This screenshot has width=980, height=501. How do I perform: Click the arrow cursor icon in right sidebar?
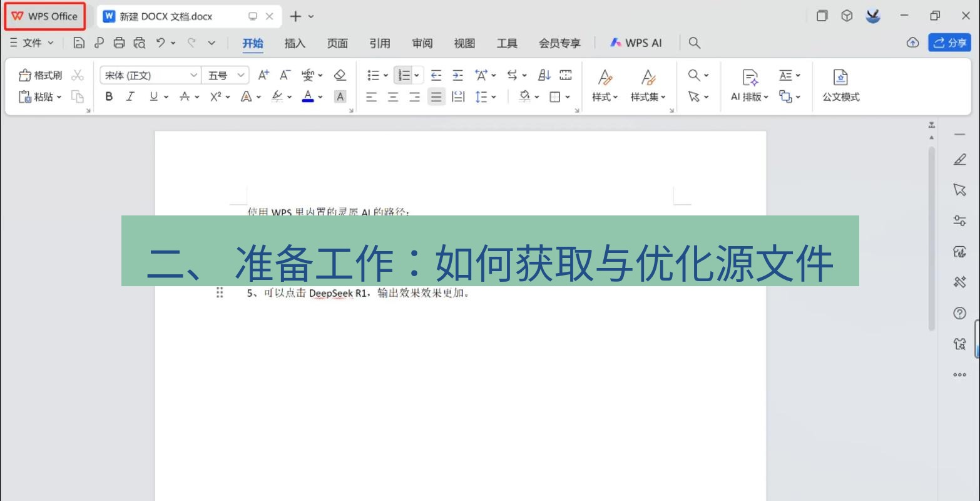coord(959,190)
